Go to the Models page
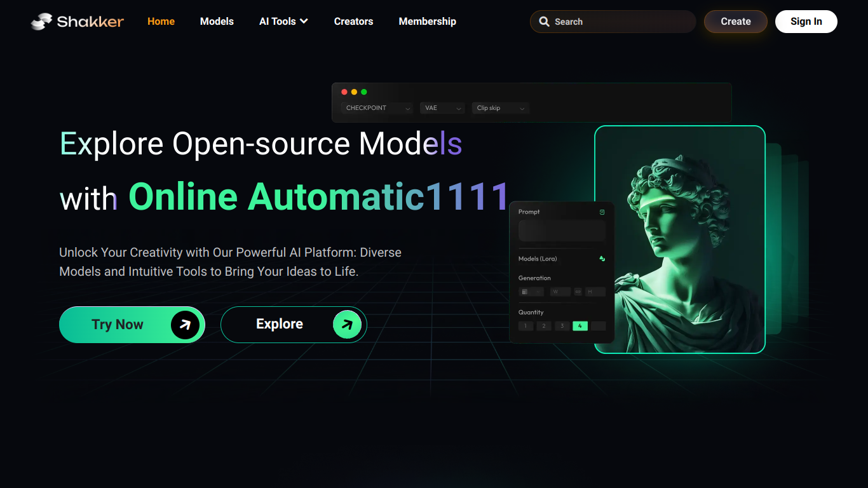The height and width of the screenshot is (488, 868). tap(217, 22)
